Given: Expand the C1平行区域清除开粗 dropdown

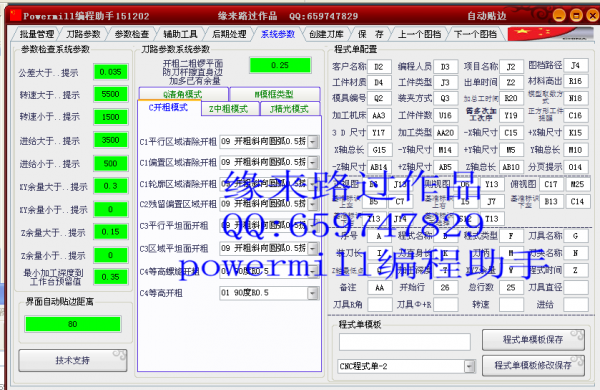Looking at the screenshot, I should pos(313,142).
